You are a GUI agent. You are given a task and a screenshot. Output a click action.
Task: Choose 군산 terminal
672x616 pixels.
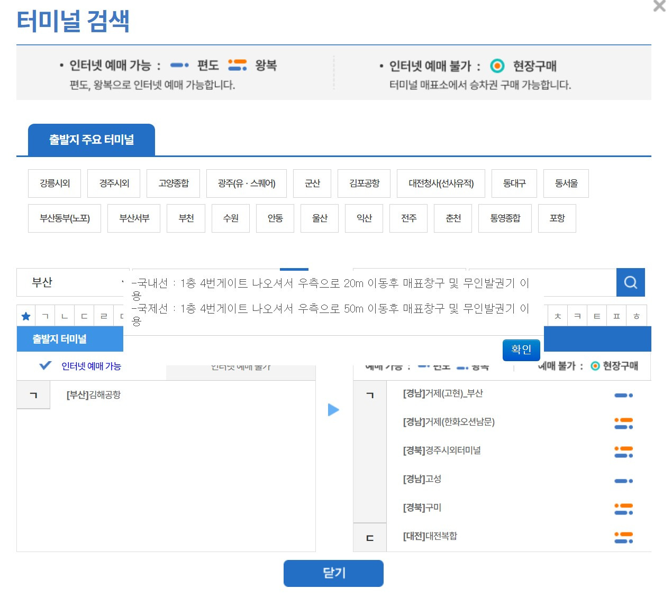[312, 183]
